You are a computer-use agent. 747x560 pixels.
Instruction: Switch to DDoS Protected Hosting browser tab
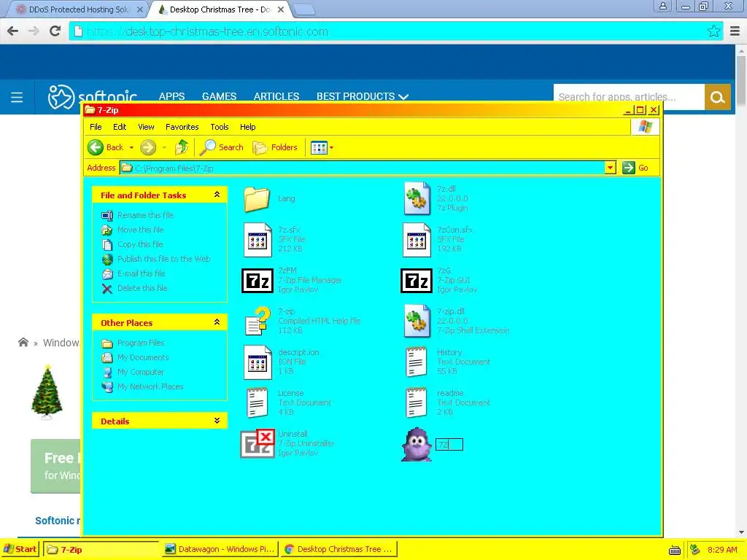79,9
